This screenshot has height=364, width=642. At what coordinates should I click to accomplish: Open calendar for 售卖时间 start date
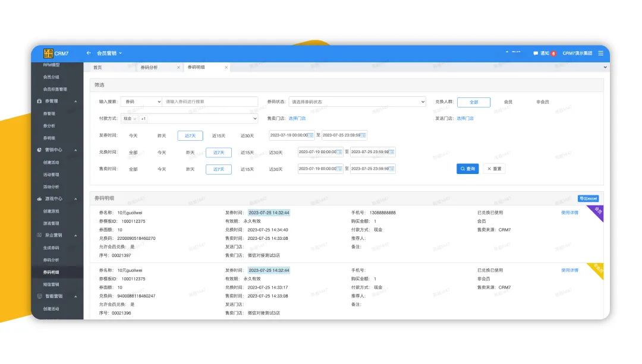point(339,169)
